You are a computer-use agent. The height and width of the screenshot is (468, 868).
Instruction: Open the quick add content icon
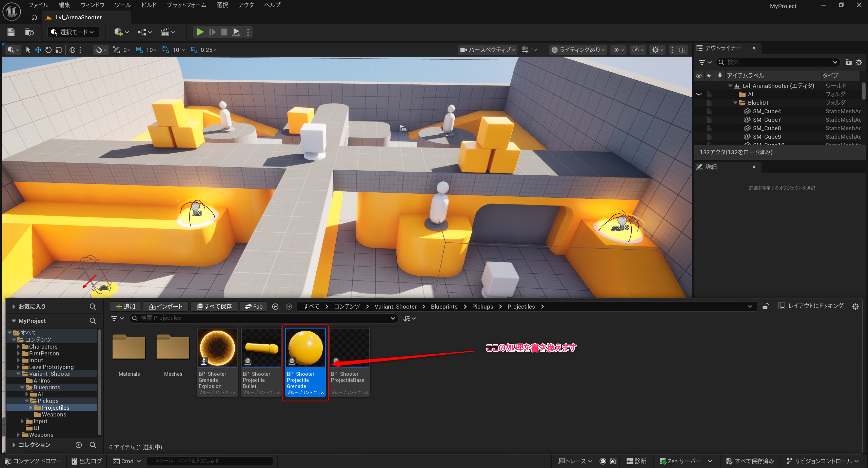[118, 32]
